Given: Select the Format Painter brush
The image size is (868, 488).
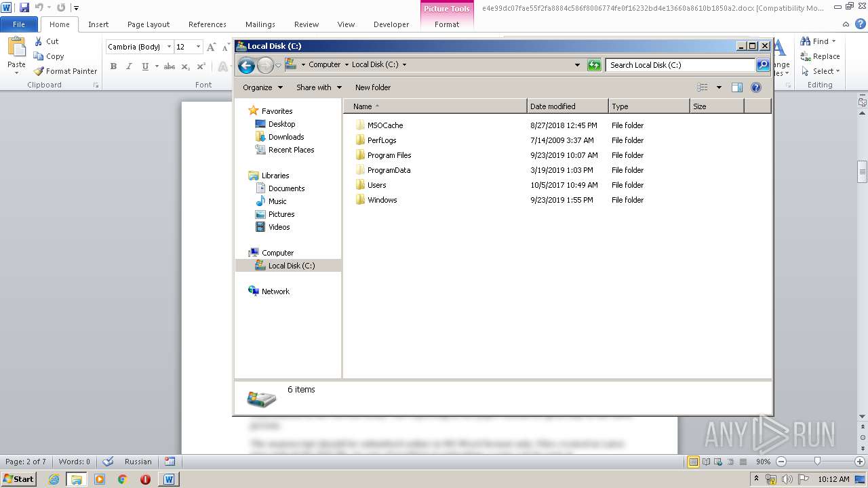Looking at the screenshot, I should click(39, 71).
